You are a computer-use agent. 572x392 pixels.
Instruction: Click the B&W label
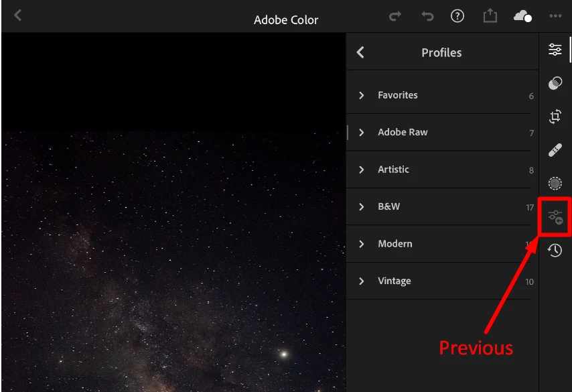pyautogui.click(x=389, y=206)
